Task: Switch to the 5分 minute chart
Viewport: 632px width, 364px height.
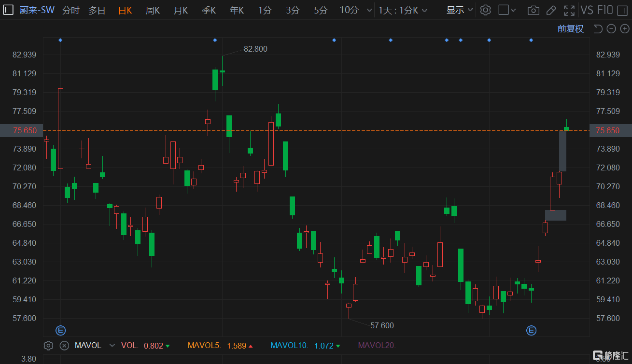Action: pyautogui.click(x=321, y=10)
